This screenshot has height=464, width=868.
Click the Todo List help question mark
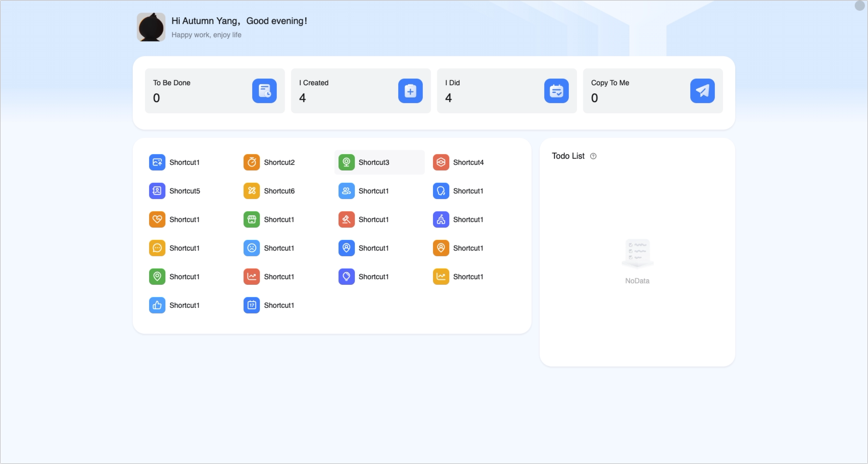tap(593, 156)
